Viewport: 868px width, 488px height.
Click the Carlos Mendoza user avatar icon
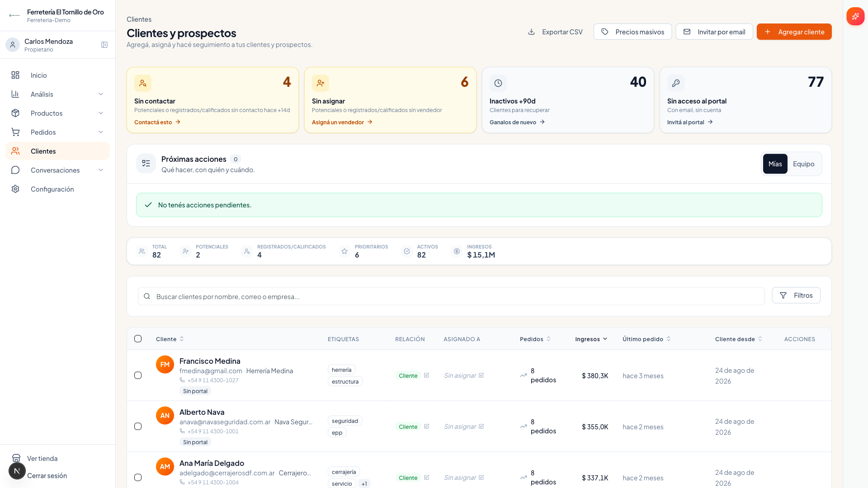click(13, 45)
